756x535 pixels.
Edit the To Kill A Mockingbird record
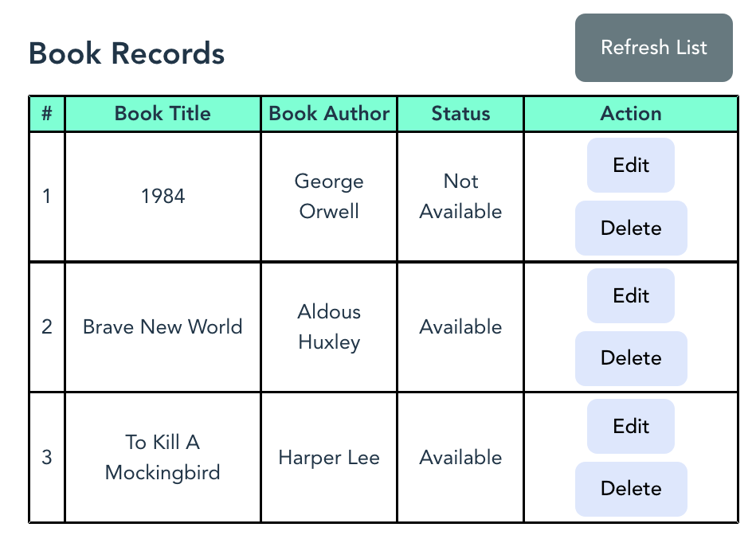[x=631, y=426]
